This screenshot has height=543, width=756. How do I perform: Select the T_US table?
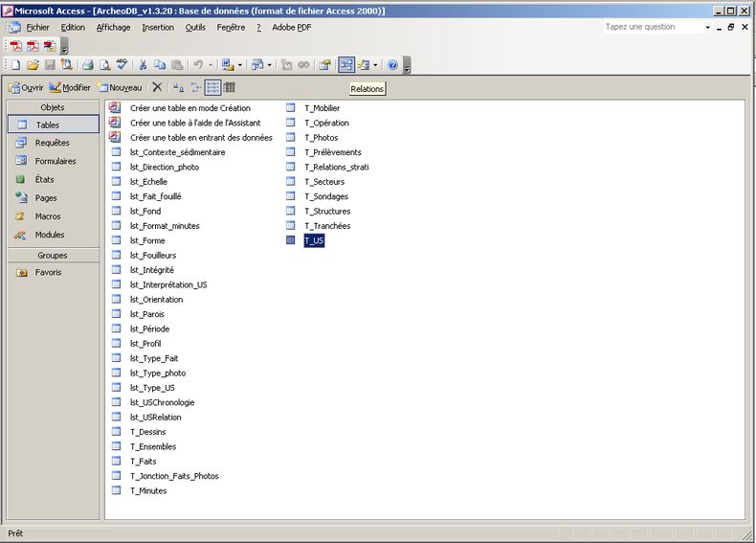click(314, 240)
